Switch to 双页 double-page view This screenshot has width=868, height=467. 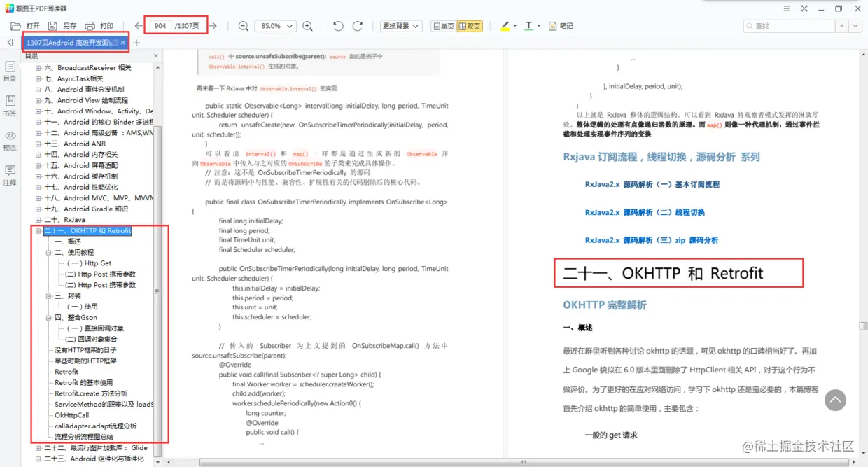click(470, 26)
